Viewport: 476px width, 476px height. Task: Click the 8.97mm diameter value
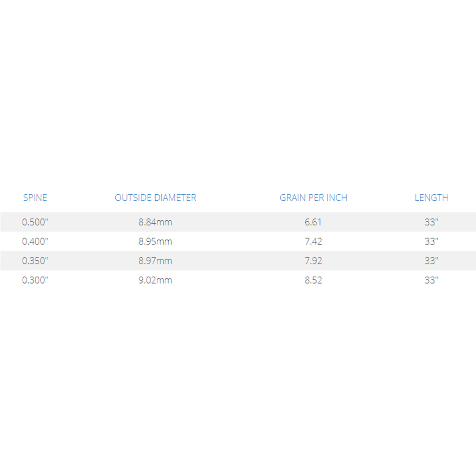point(155,261)
